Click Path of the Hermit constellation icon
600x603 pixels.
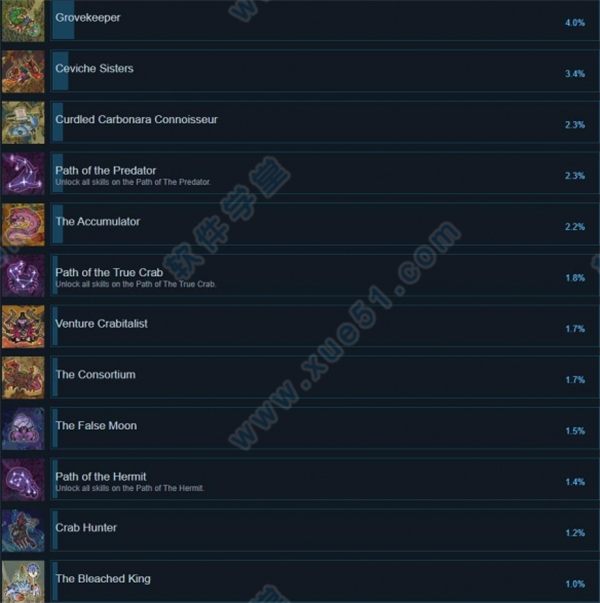pyautogui.click(x=23, y=480)
